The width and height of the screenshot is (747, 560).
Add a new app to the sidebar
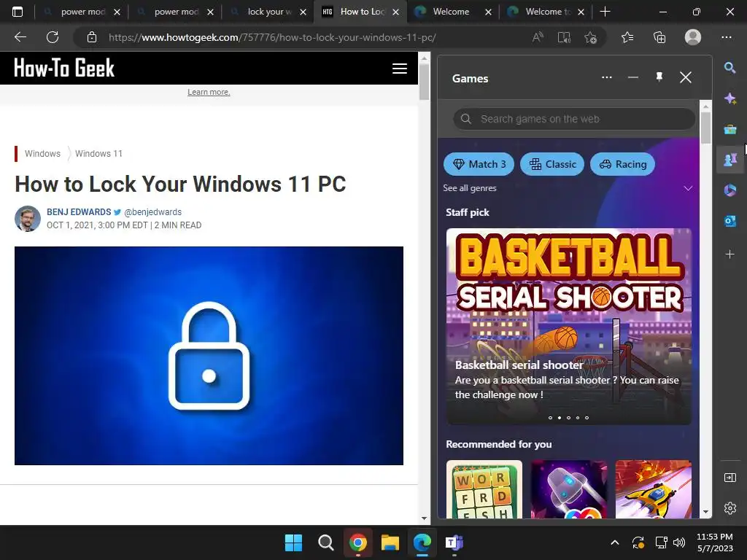coord(729,254)
